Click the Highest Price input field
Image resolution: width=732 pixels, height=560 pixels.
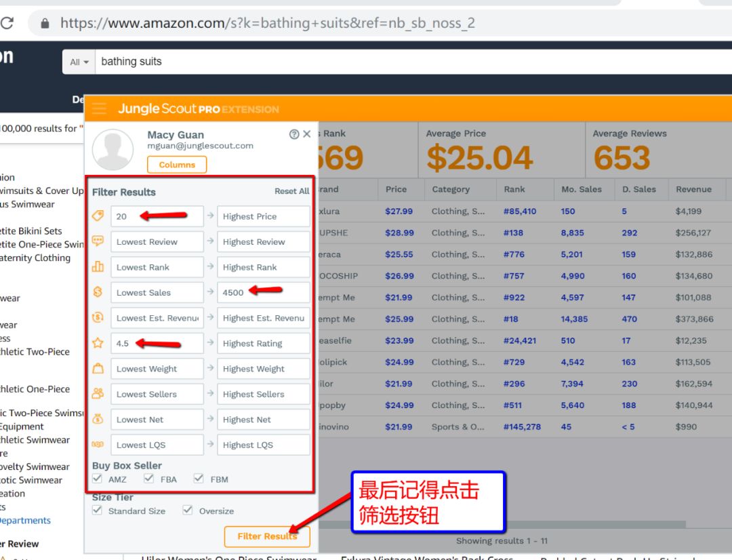(x=263, y=216)
